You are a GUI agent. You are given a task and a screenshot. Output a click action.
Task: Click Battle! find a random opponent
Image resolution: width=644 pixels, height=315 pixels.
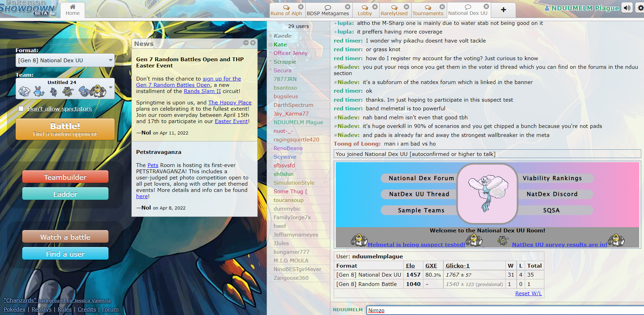65,129
